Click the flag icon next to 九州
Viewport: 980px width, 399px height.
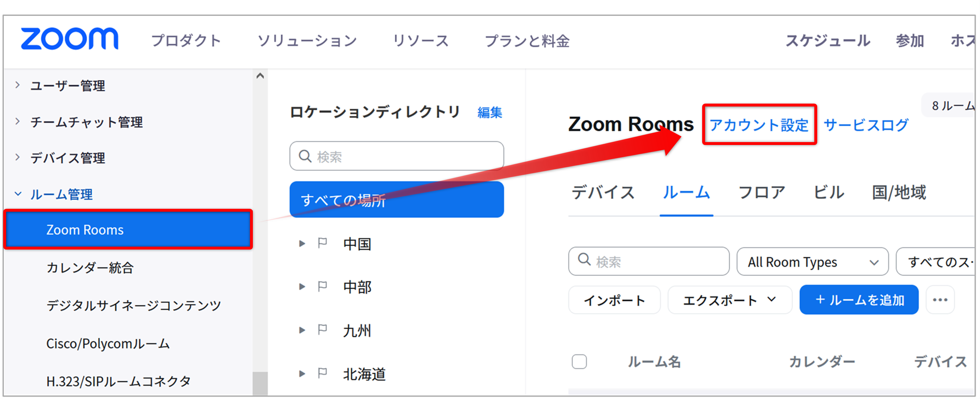click(x=323, y=330)
